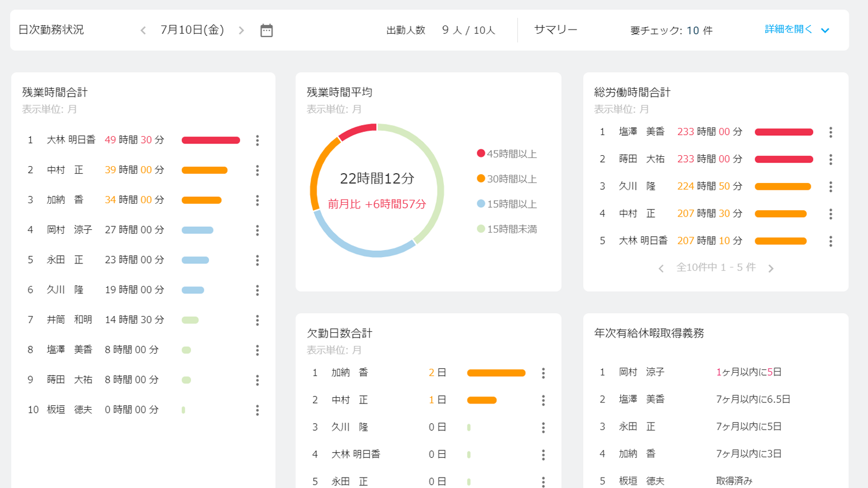Open the calendar date picker icon

(266, 30)
